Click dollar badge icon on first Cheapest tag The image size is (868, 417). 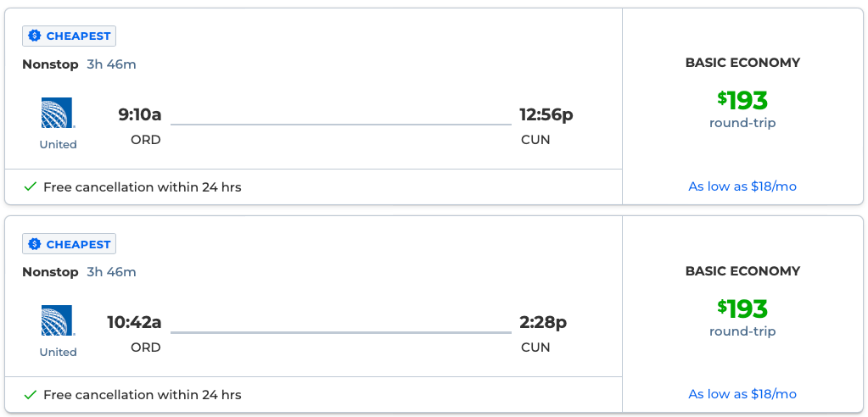click(35, 36)
